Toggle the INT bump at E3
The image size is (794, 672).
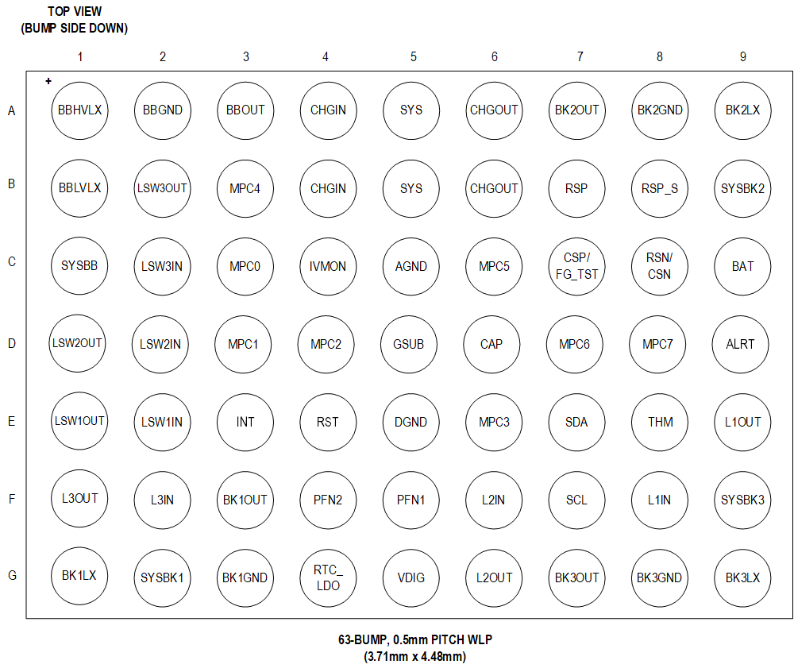pyautogui.click(x=245, y=422)
